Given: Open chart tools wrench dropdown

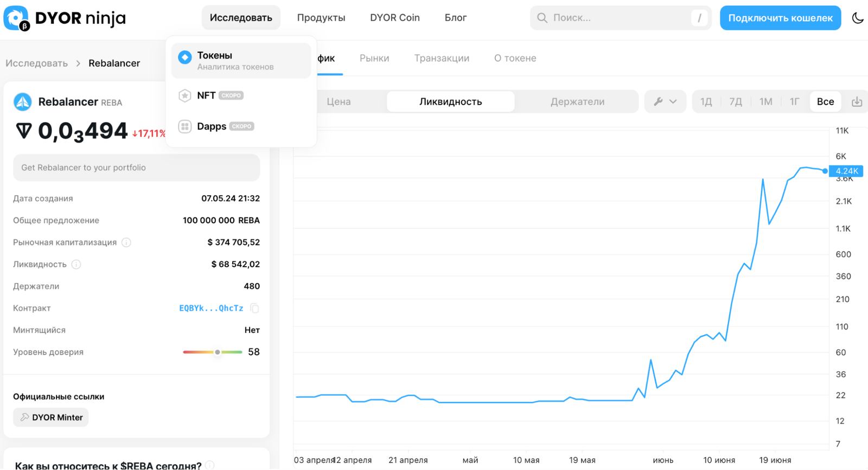Looking at the screenshot, I should [x=665, y=101].
